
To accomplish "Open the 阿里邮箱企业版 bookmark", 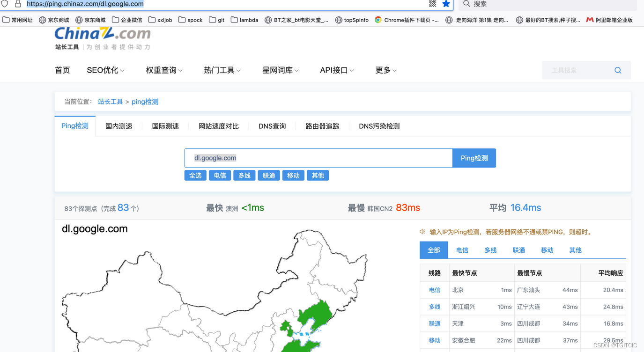I will point(609,20).
